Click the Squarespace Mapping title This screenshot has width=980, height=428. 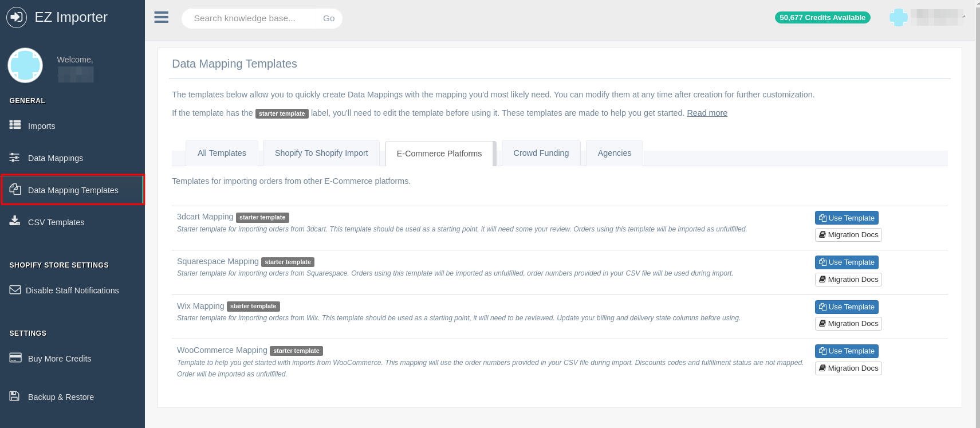click(x=218, y=261)
